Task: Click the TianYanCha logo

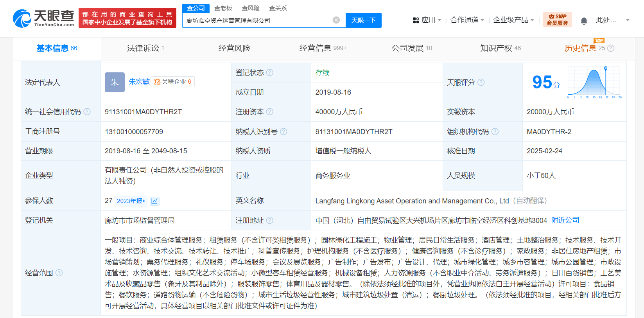Action: 43,18
